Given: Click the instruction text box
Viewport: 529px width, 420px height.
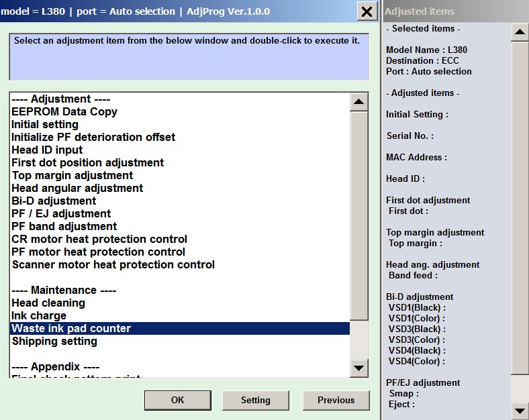Looking at the screenshot, I should [189, 56].
